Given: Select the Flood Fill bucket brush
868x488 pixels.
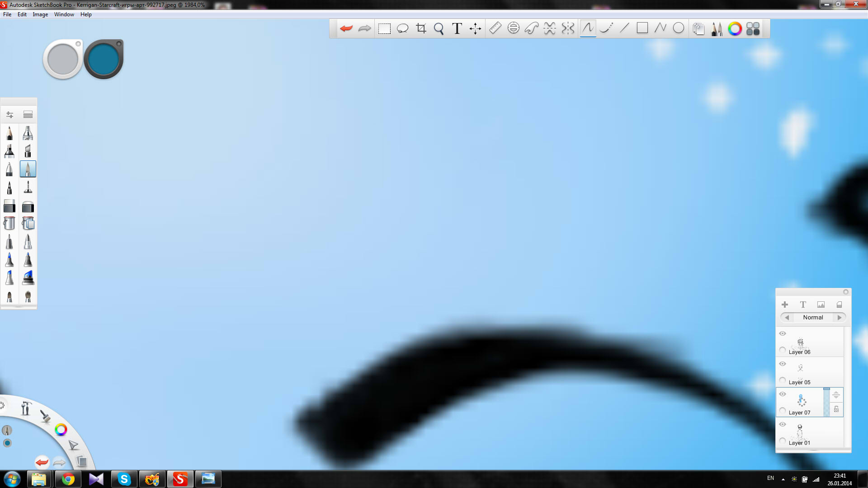Looking at the screenshot, I should tap(9, 223).
